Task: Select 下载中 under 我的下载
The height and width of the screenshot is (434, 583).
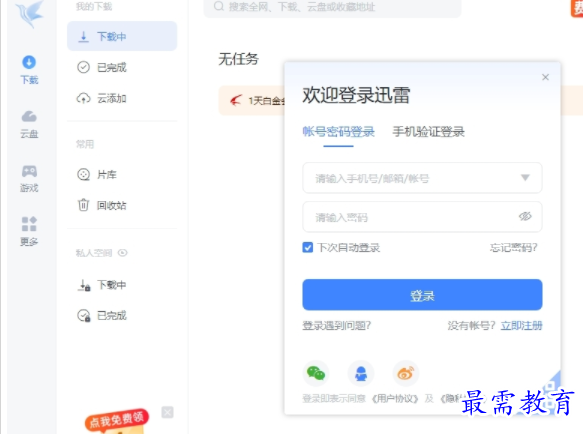Action: coord(122,36)
